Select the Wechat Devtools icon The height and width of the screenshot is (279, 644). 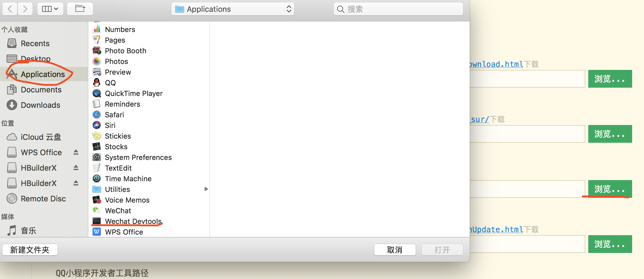pos(97,221)
